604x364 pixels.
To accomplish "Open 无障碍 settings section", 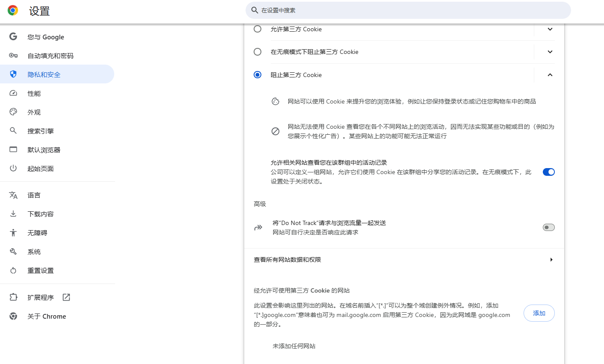I will click(x=57, y=233).
